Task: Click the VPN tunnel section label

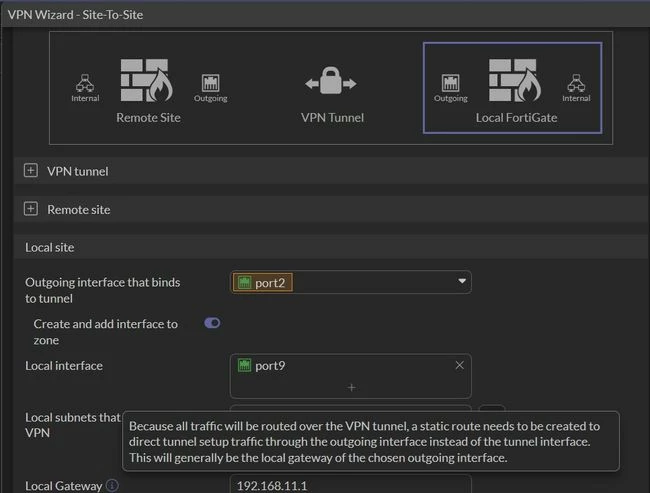Action: tap(78, 171)
